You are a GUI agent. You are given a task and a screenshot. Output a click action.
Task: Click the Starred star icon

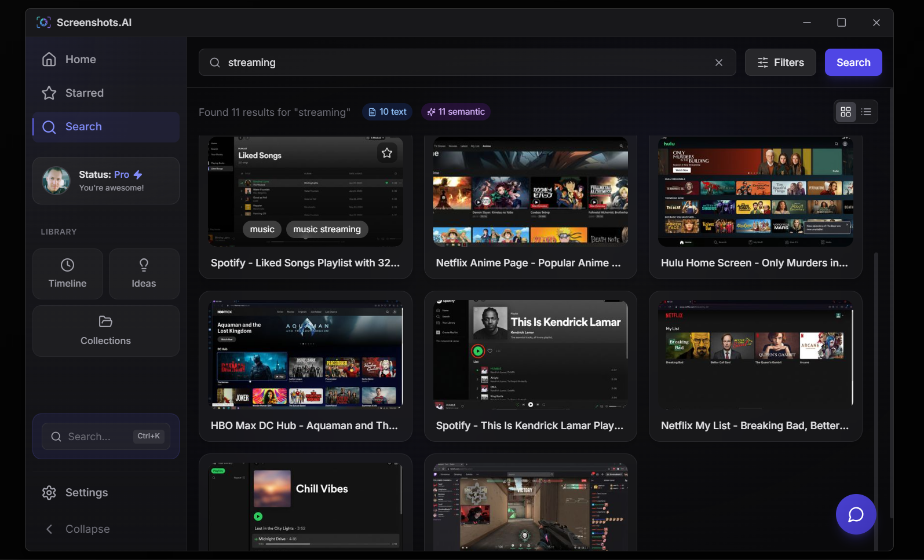[x=49, y=93]
